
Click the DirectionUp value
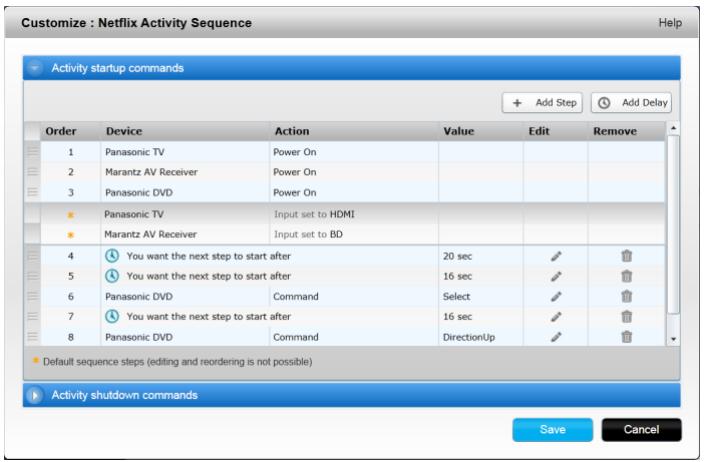(469, 337)
